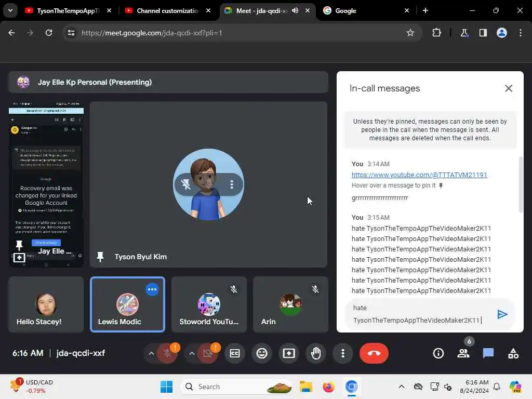
Task: Unpin Tyson Byul Kim's tile
Action: pyautogui.click(x=186, y=184)
